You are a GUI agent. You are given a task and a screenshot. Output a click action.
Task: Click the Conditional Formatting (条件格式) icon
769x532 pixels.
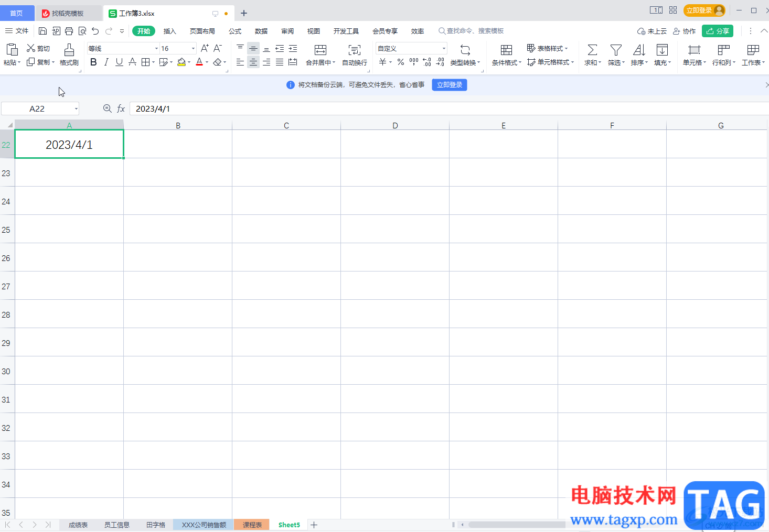pyautogui.click(x=506, y=50)
